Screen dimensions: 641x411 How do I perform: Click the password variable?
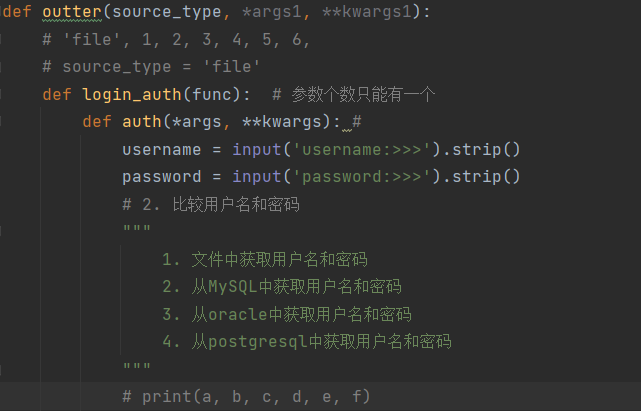tap(162, 177)
